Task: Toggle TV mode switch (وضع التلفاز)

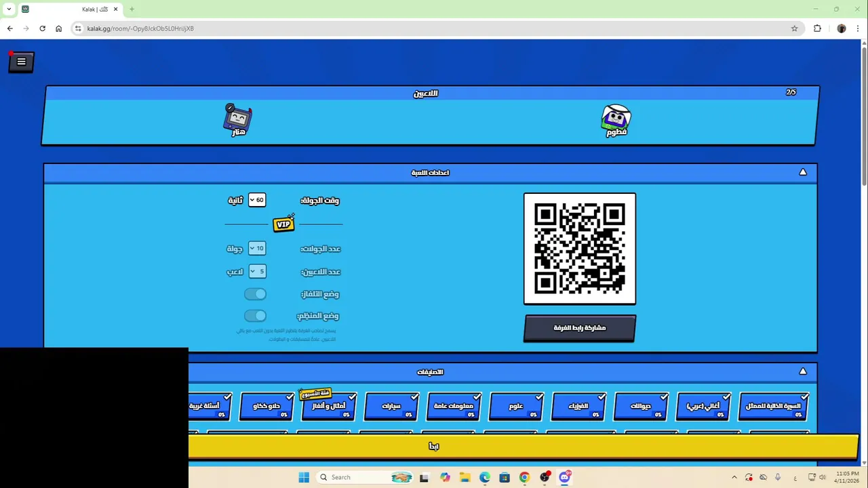Action: coord(256,294)
